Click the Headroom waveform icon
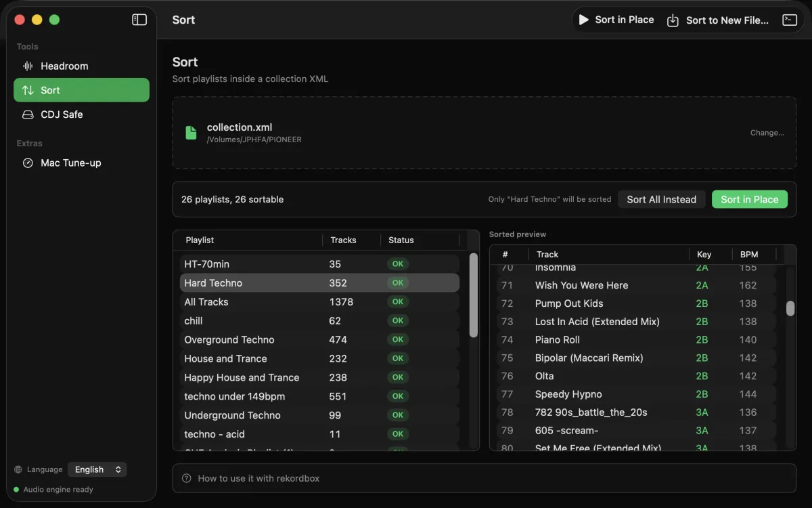The image size is (812, 508). [28, 66]
